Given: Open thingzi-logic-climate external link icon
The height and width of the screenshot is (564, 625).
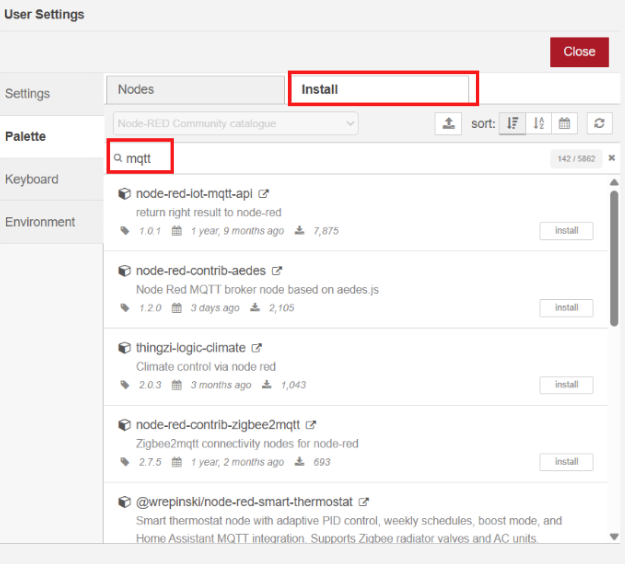Looking at the screenshot, I should [x=257, y=348].
